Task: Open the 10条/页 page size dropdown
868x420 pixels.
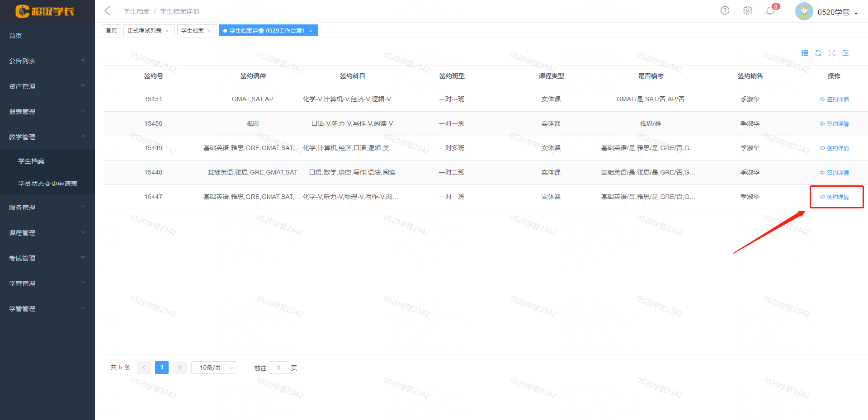Action: (213, 368)
